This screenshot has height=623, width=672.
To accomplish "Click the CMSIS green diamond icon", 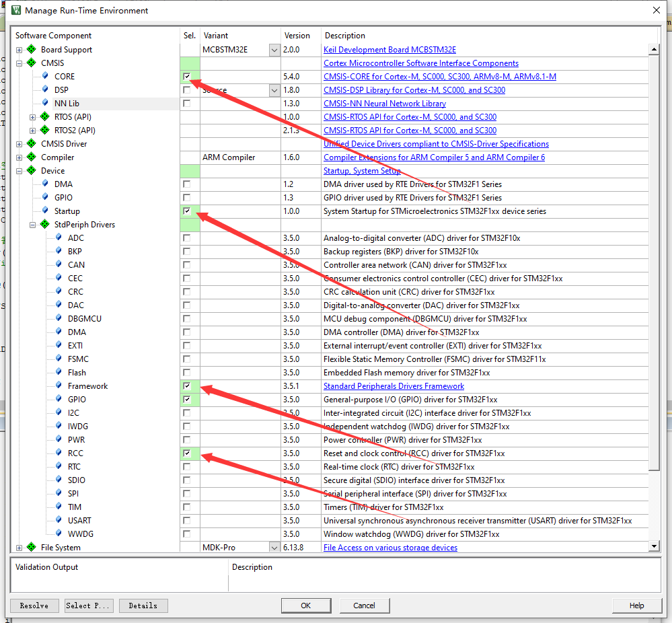I will click(32, 63).
